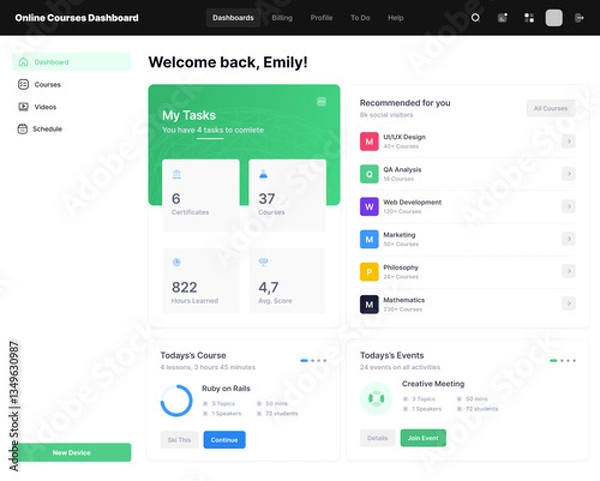The width and height of the screenshot is (600, 481).
Task: Click the search icon in top bar
Action: point(475,18)
